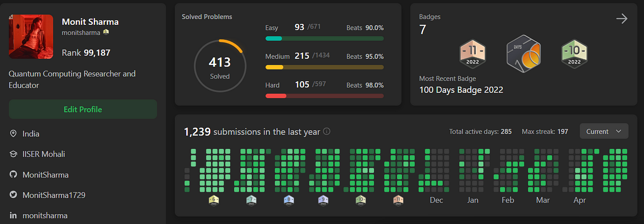This screenshot has width=644, height=224.
Task: Click the June monthly badge under heatmap
Action: 213,200
